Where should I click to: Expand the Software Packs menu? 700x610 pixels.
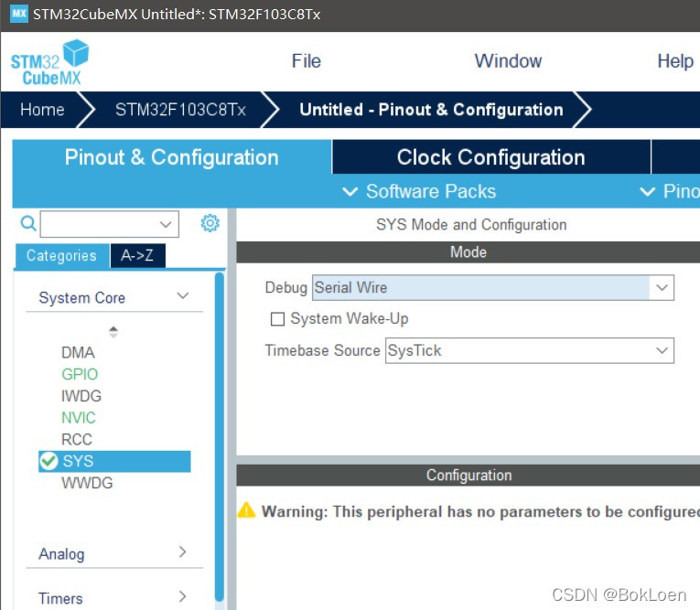tap(419, 191)
